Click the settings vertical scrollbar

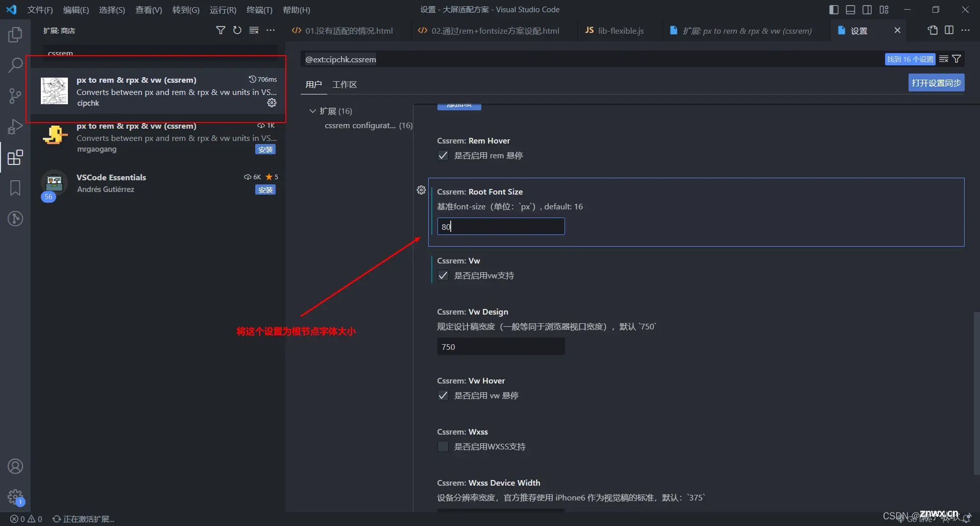point(976,393)
